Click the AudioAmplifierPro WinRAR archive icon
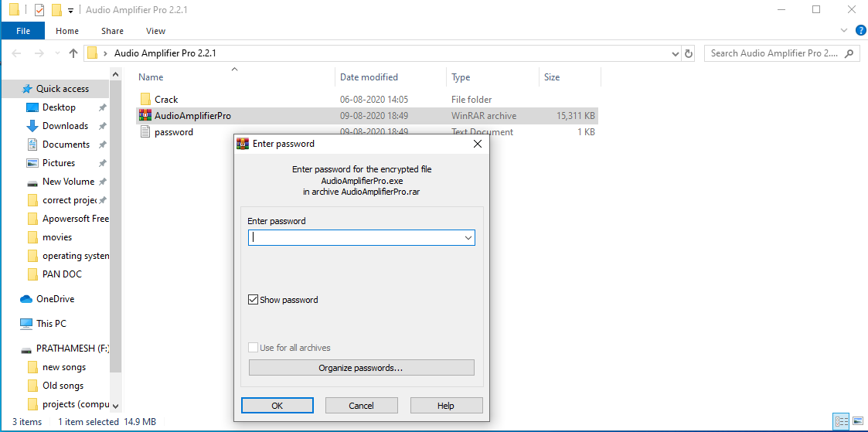The image size is (868, 432). tap(145, 116)
